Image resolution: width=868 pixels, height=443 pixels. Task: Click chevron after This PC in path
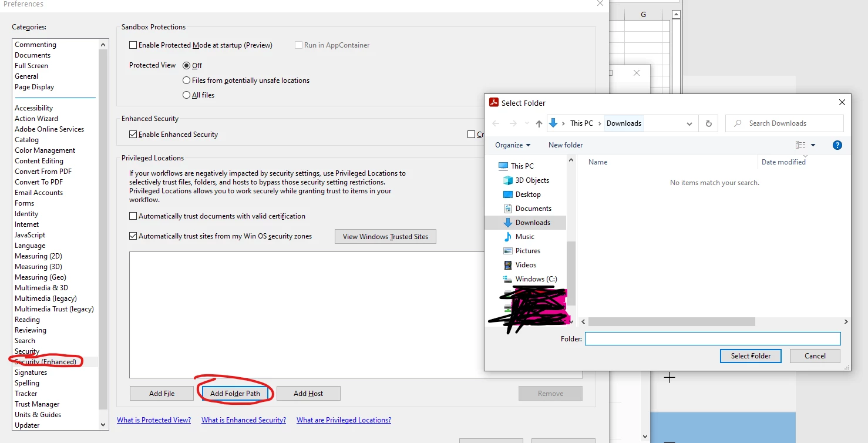(600, 123)
